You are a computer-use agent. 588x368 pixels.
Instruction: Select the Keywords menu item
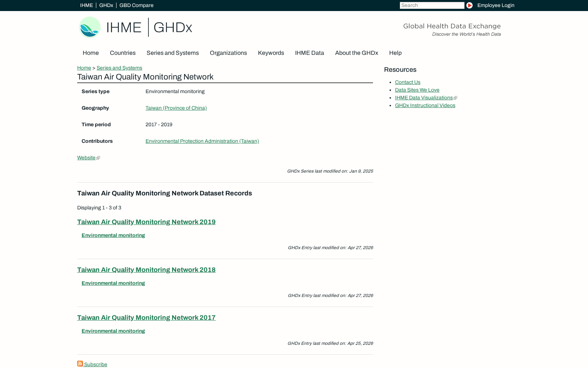pyautogui.click(x=271, y=53)
